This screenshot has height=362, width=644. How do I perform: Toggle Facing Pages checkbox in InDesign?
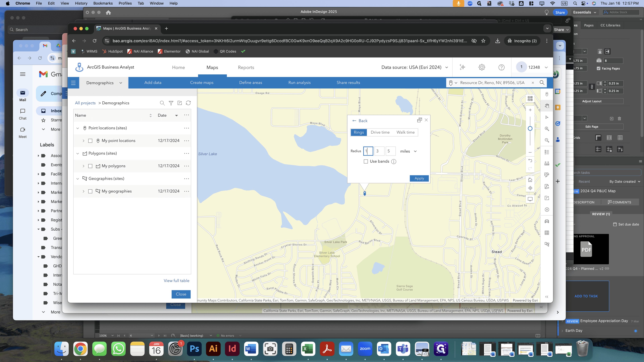click(x=599, y=68)
